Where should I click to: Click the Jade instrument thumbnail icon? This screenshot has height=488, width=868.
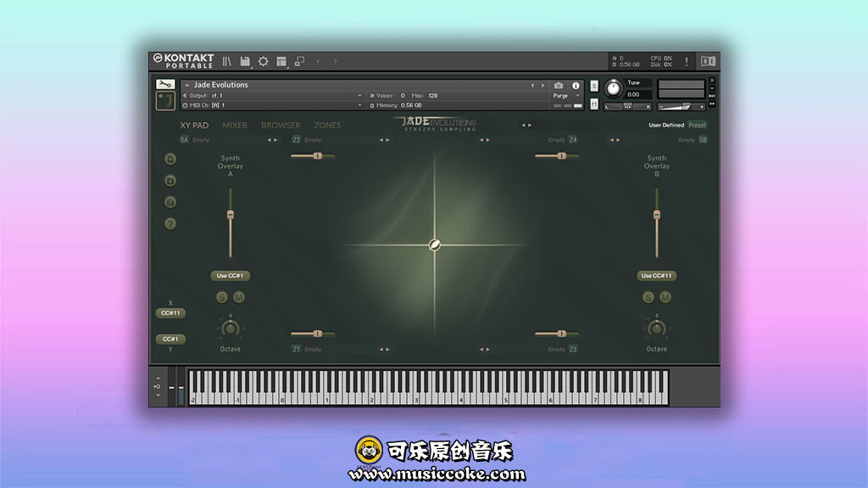(x=165, y=102)
